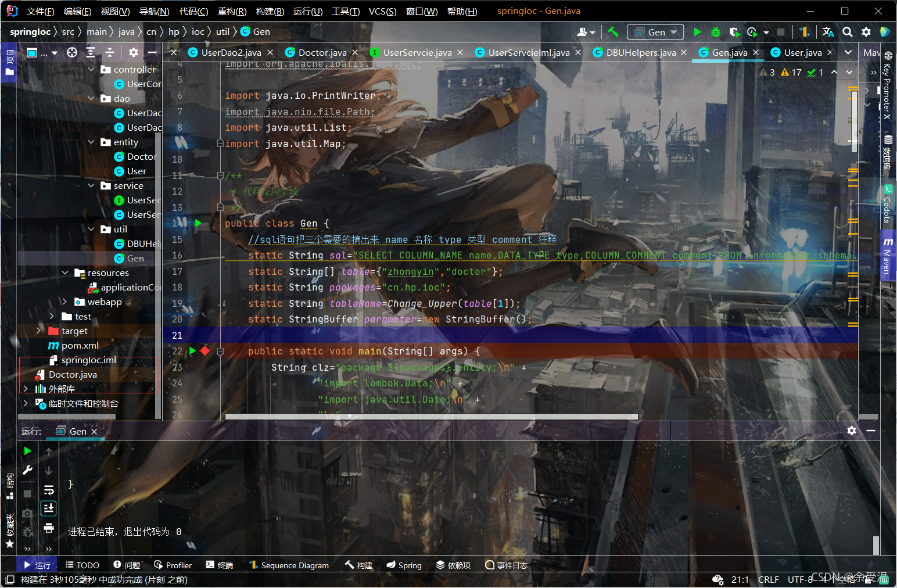Expand the webapp folder
Image resolution: width=897 pixels, height=588 pixels.
[65, 302]
